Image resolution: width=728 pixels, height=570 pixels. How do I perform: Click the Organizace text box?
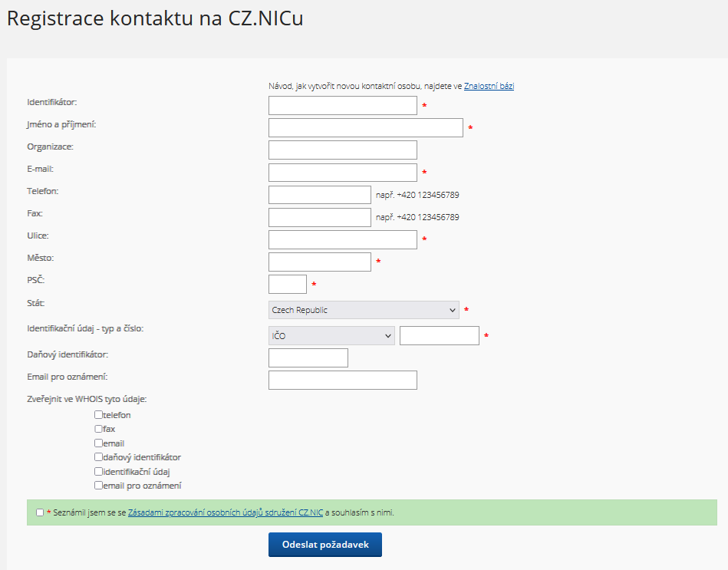point(343,150)
